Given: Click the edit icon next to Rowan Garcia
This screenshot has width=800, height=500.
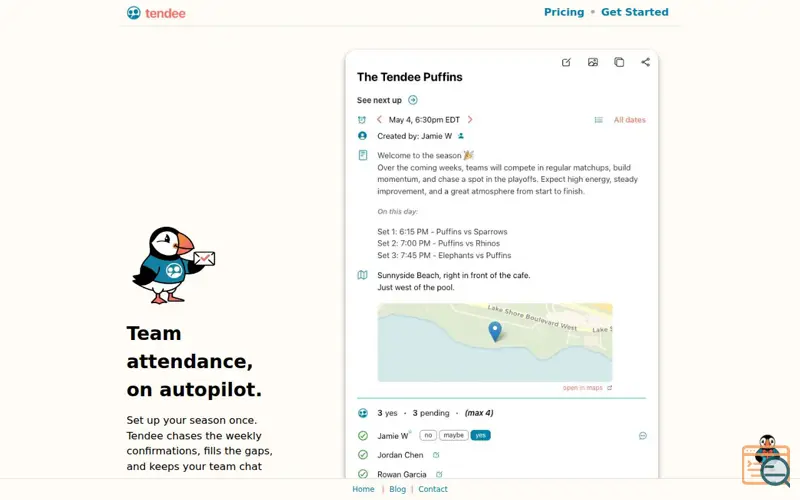Looking at the screenshot, I should (439, 474).
